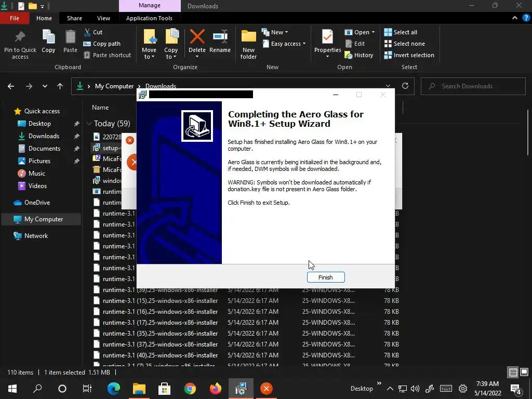Go back with the left arrow
The height and width of the screenshot is (399, 532).
tap(11, 86)
